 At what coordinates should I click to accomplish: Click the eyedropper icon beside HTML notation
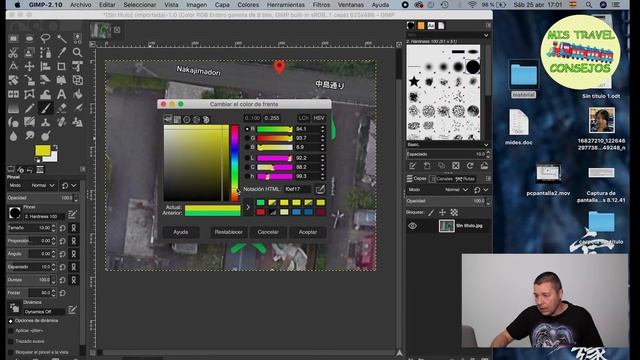[x=320, y=189]
